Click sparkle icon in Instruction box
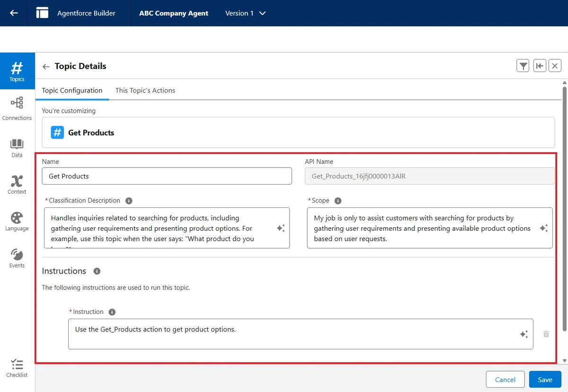Screen dimensions: 568x392 (x=524, y=334)
